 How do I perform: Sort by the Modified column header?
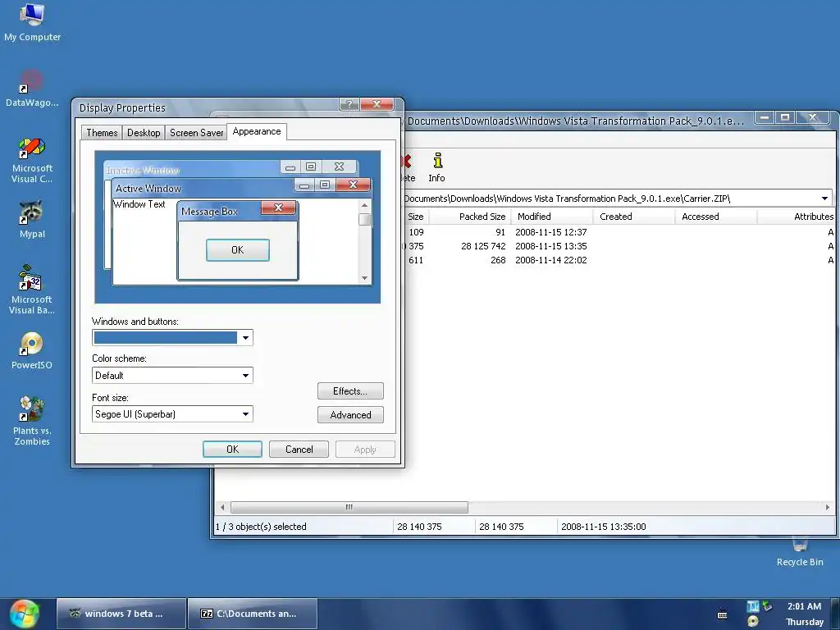coord(552,217)
